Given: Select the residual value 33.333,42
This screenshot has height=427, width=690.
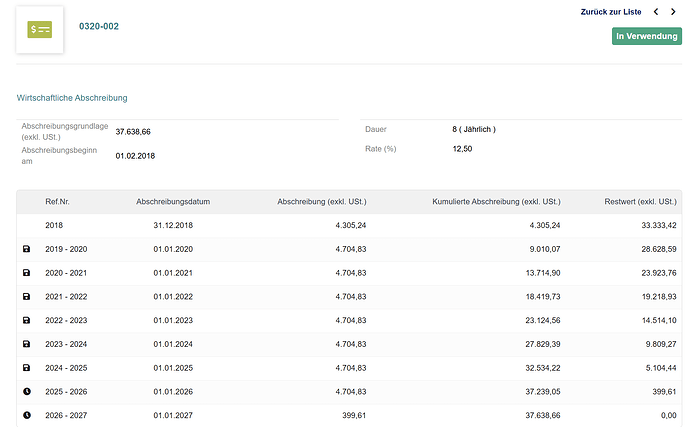Looking at the screenshot, I should (659, 225).
